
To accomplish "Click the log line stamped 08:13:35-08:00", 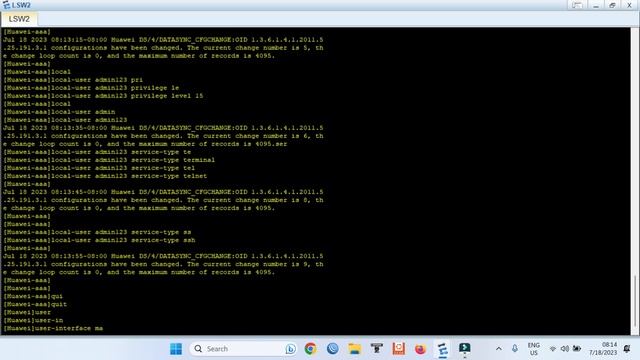I will click(x=163, y=128).
